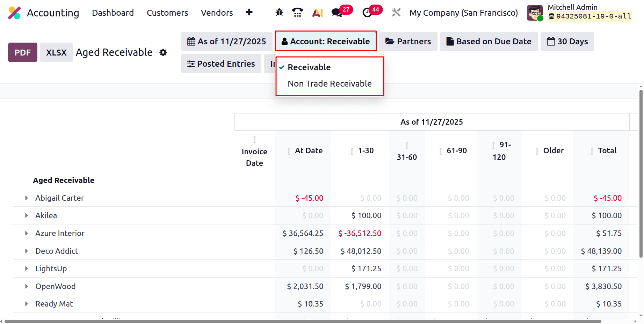Expand the LightsUp row
Viewport: 644px width, 324px height.
26,268
